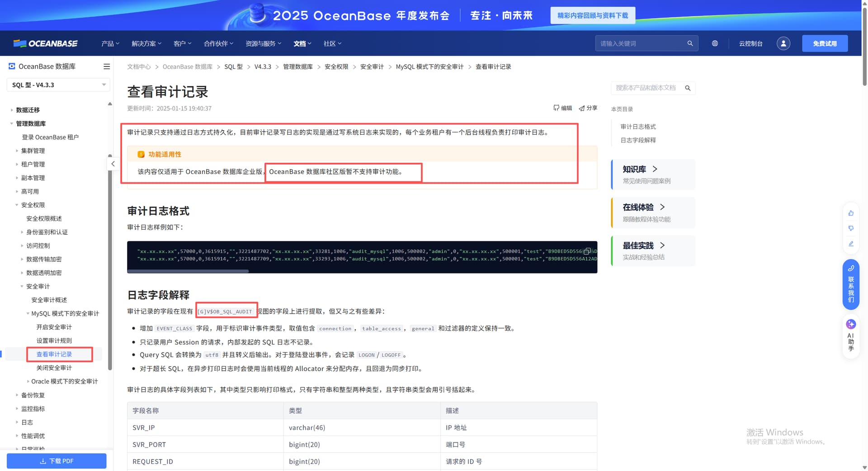The image size is (868, 471).
Task: Click the 免费试用 button
Action: tap(825, 43)
